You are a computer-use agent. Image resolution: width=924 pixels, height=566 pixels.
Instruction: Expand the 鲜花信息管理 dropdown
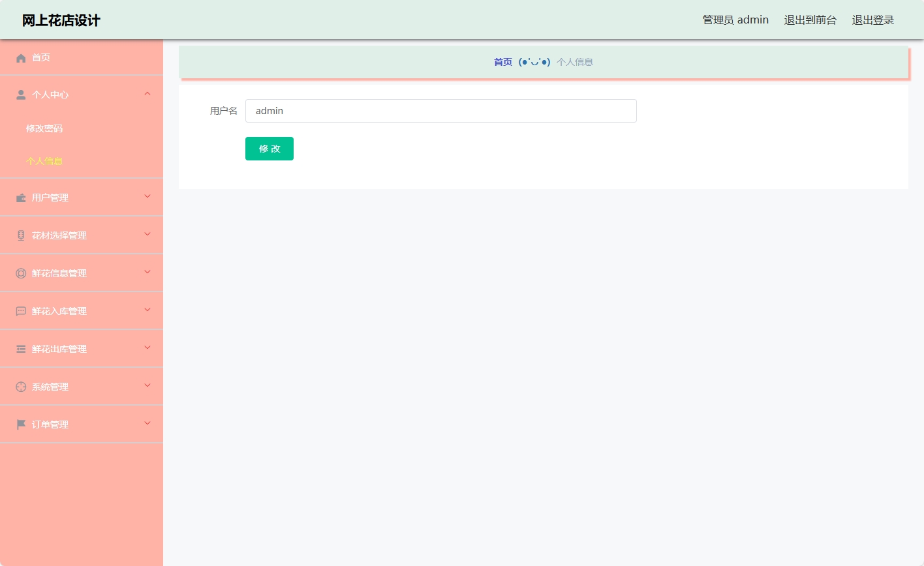coord(147,273)
